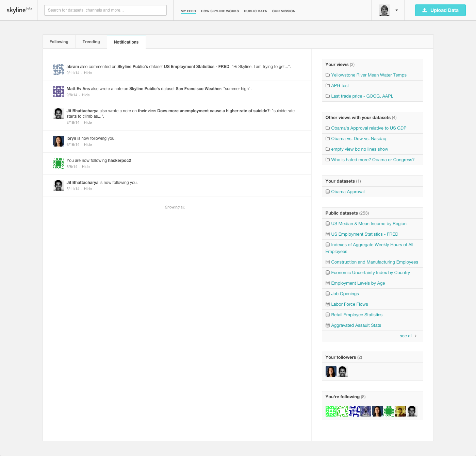Click folder icon beside Obama's Approval relative to US GDP
The width and height of the screenshot is (476, 456).
click(x=328, y=128)
